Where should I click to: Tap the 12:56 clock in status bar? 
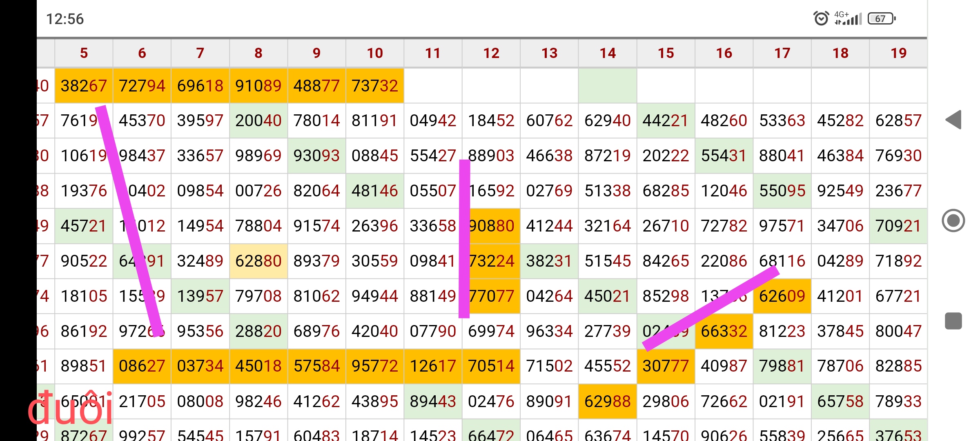(65, 19)
